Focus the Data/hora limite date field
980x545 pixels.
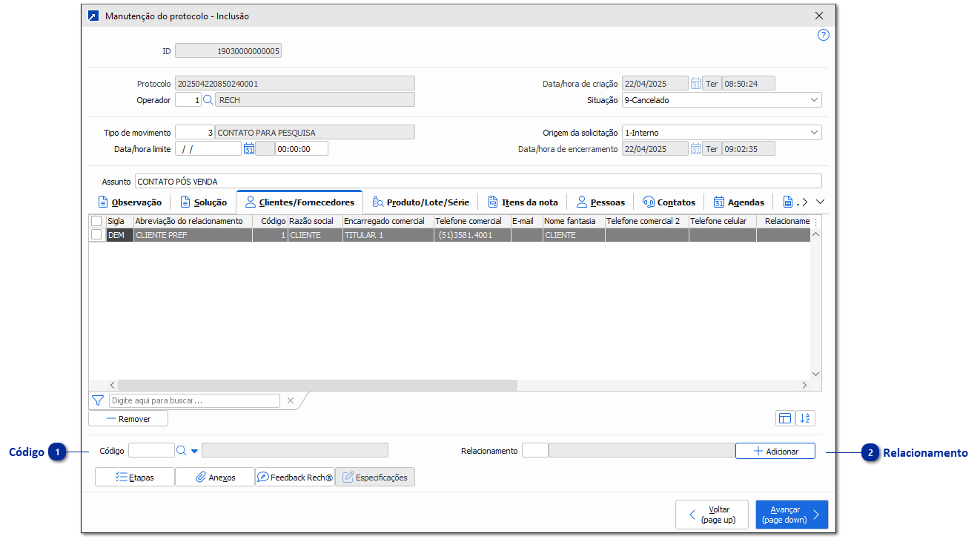click(x=208, y=148)
